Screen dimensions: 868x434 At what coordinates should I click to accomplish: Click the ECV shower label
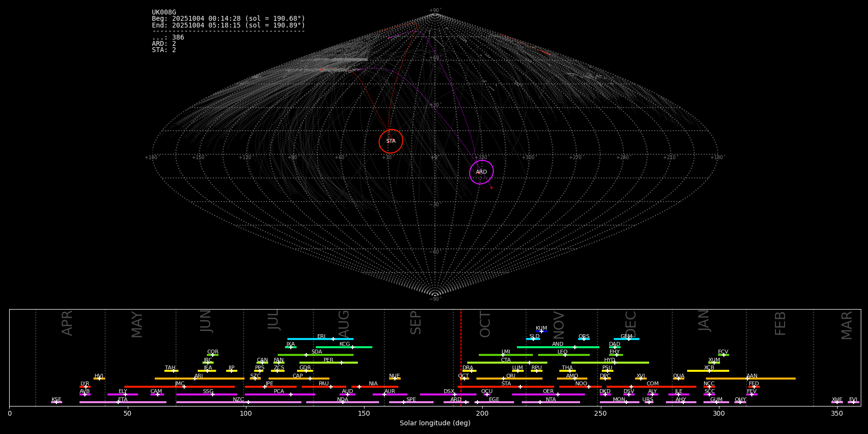(x=723, y=352)
